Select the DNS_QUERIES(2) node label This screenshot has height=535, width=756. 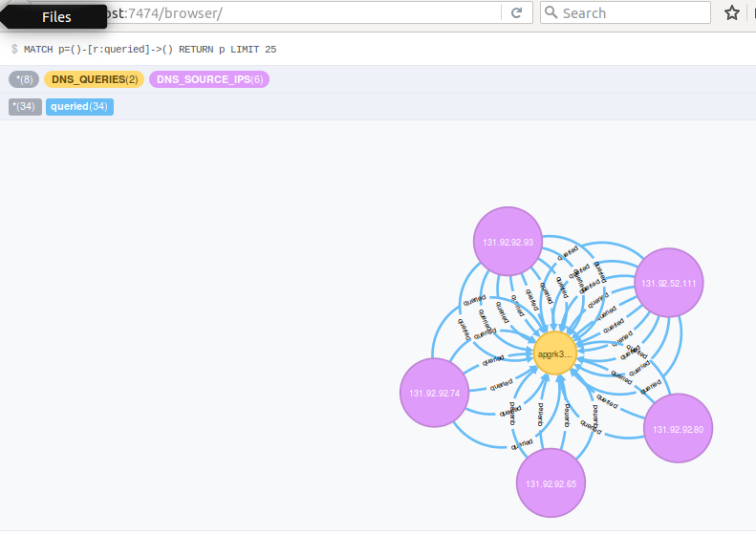94,79
